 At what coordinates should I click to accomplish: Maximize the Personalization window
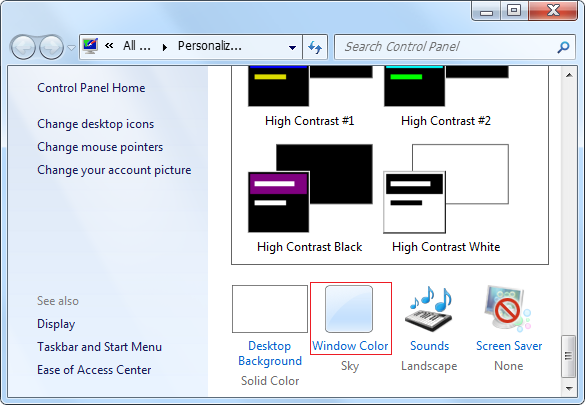[514, 11]
